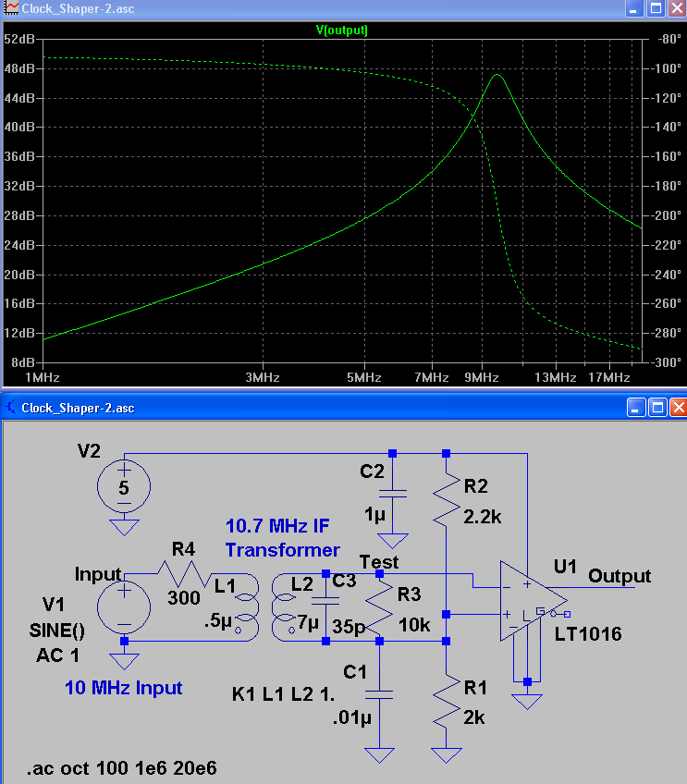Select the LT1016 comparator symbol U1
The image size is (687, 784).
tap(527, 601)
